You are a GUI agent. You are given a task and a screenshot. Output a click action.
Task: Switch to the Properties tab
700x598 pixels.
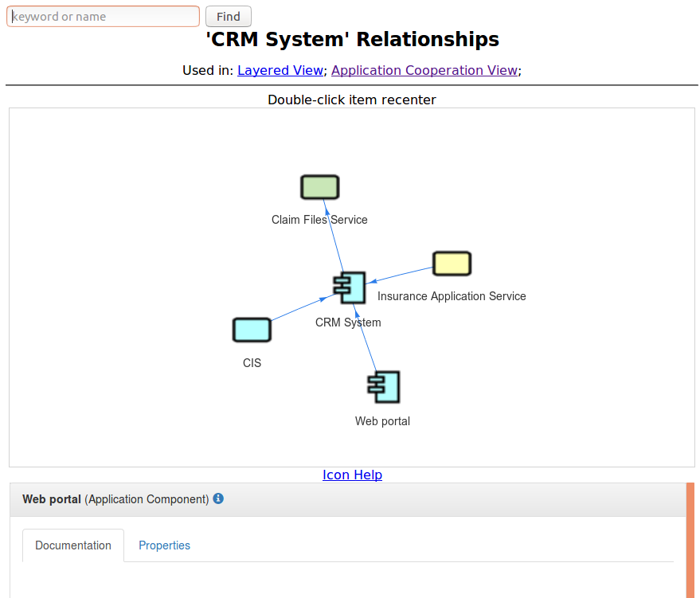coord(164,545)
